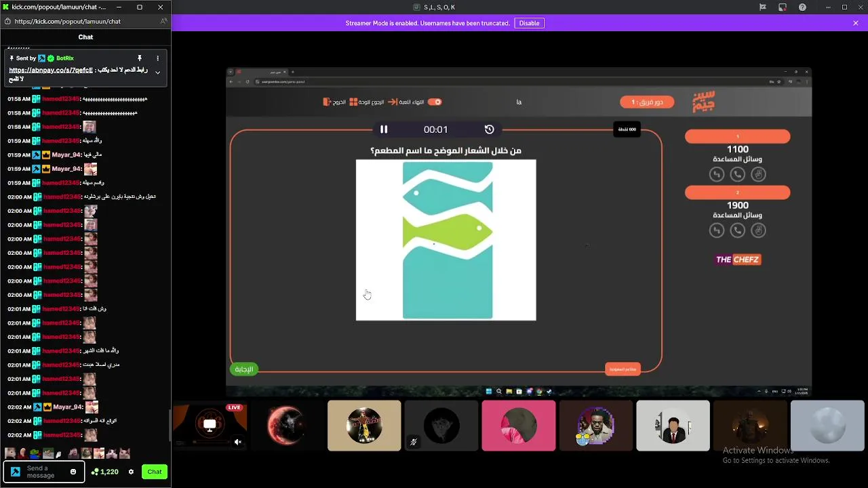Select the Pepe frog emote in quick emote bar
This screenshot has width=868, height=488.
click(x=35, y=453)
